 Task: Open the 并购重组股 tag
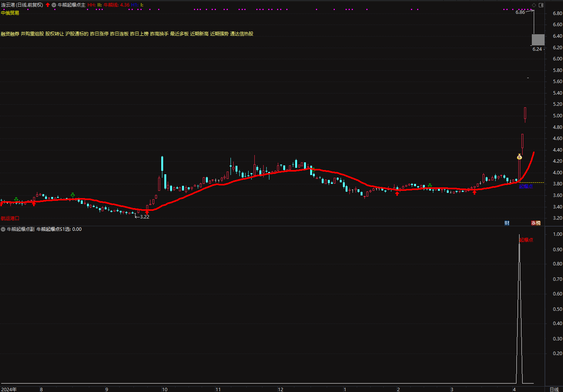tap(32, 34)
